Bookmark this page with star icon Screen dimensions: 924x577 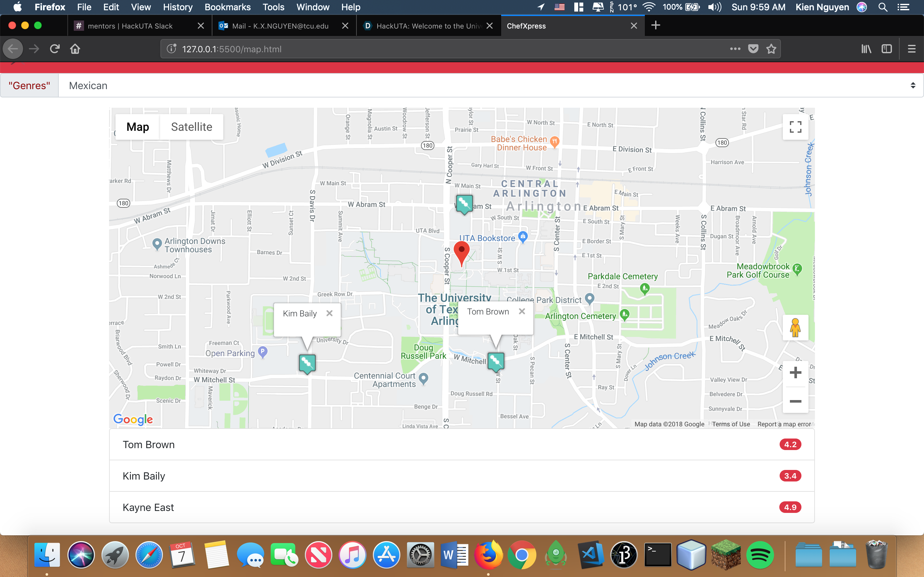pyautogui.click(x=771, y=49)
